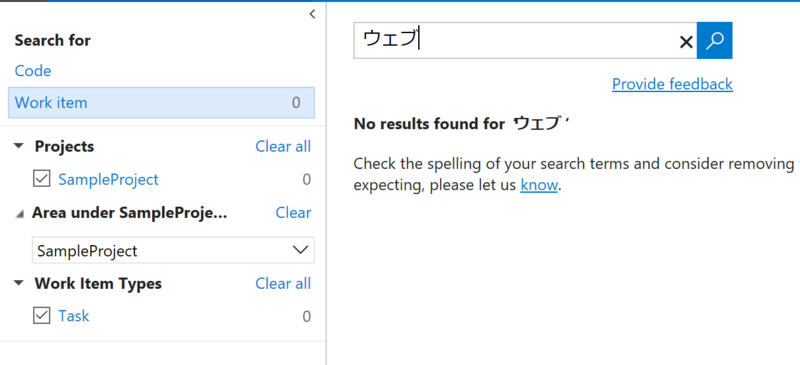Switch search to Code
This screenshot has width=800, height=365.
[33, 71]
